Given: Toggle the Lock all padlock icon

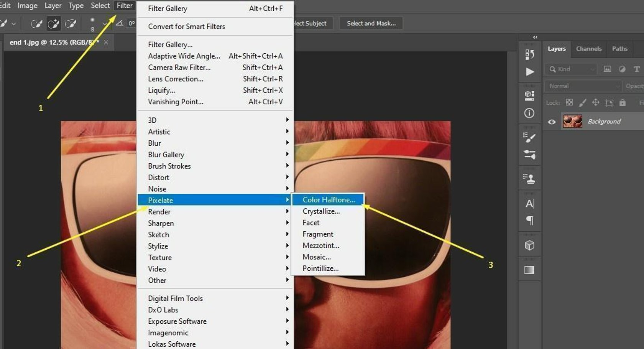Looking at the screenshot, I should pyautogui.click(x=623, y=102).
